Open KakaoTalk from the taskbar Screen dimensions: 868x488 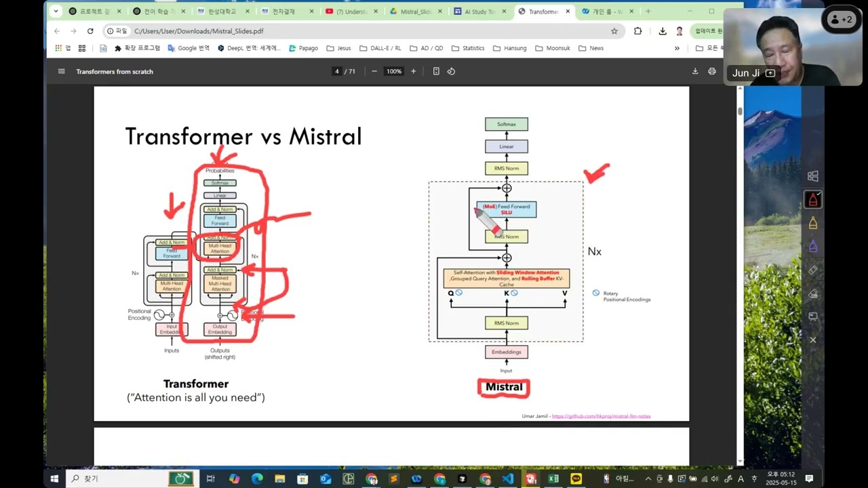576,479
